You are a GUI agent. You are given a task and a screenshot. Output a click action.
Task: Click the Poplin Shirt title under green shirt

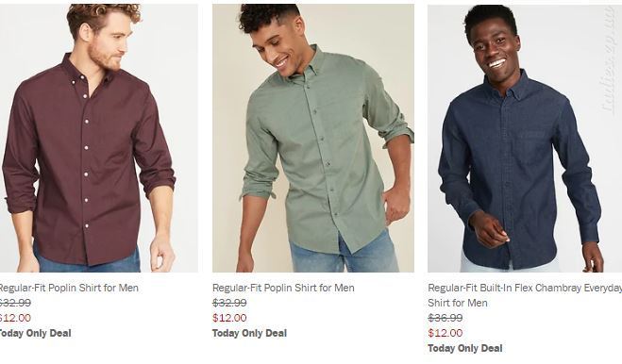pos(283,288)
